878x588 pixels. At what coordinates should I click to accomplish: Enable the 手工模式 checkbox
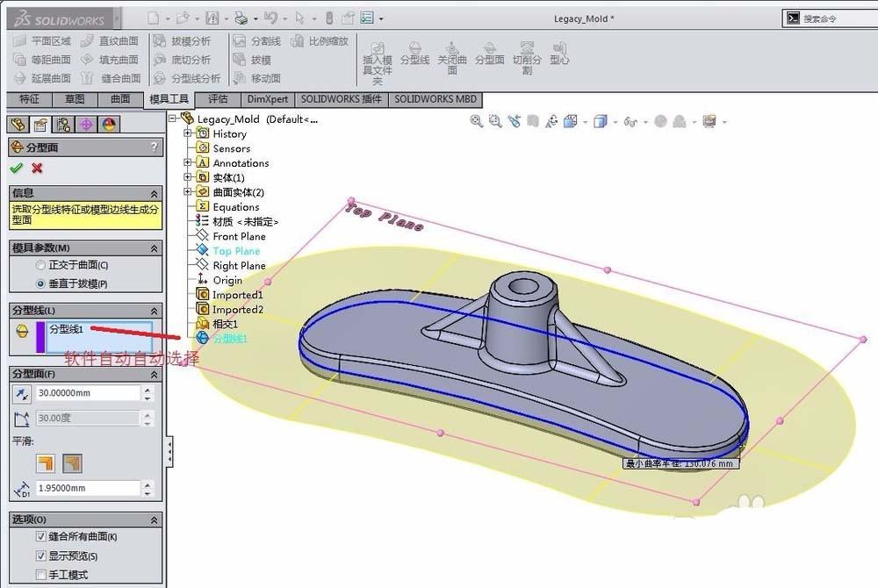(x=41, y=574)
